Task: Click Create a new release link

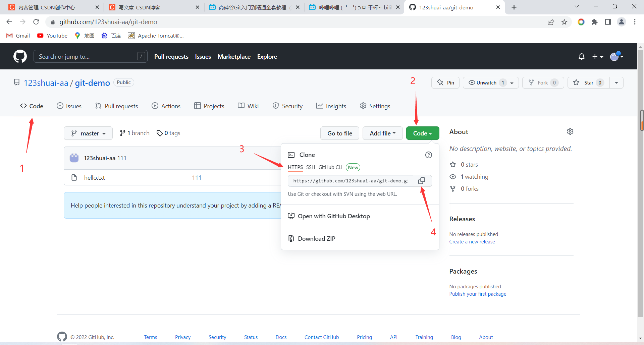Action: point(472,242)
